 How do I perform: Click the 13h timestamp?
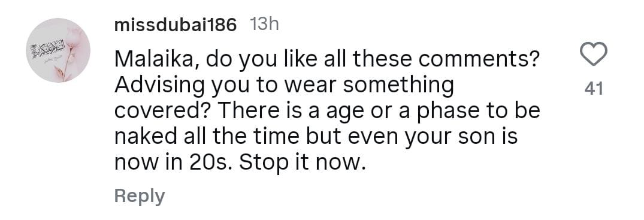click(x=264, y=25)
